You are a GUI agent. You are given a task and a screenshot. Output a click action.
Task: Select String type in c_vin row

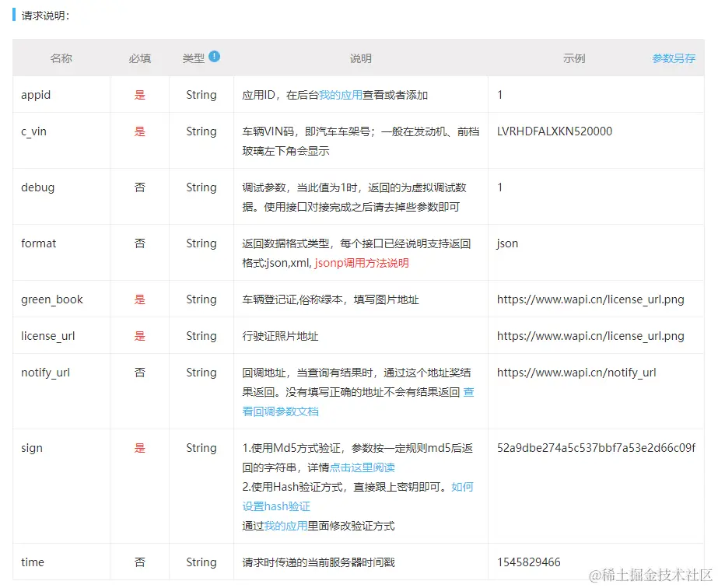(201, 131)
